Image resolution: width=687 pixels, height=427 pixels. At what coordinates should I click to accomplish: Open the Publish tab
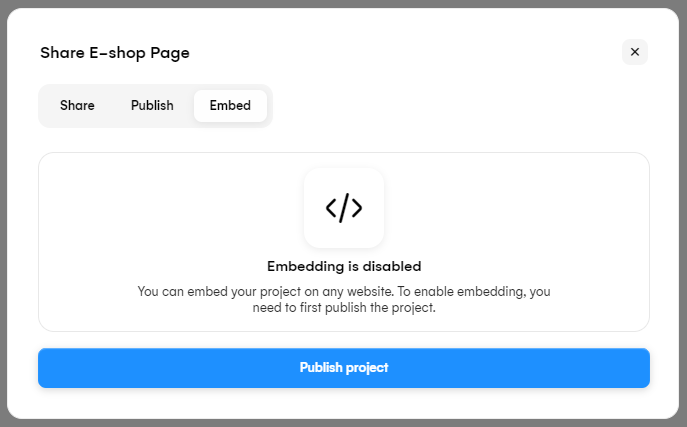click(x=152, y=105)
